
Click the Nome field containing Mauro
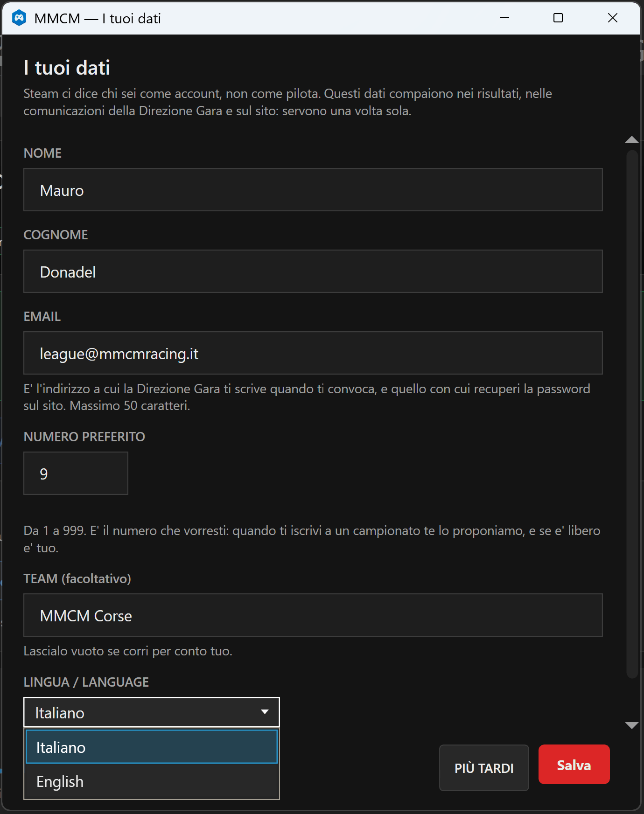tap(313, 190)
